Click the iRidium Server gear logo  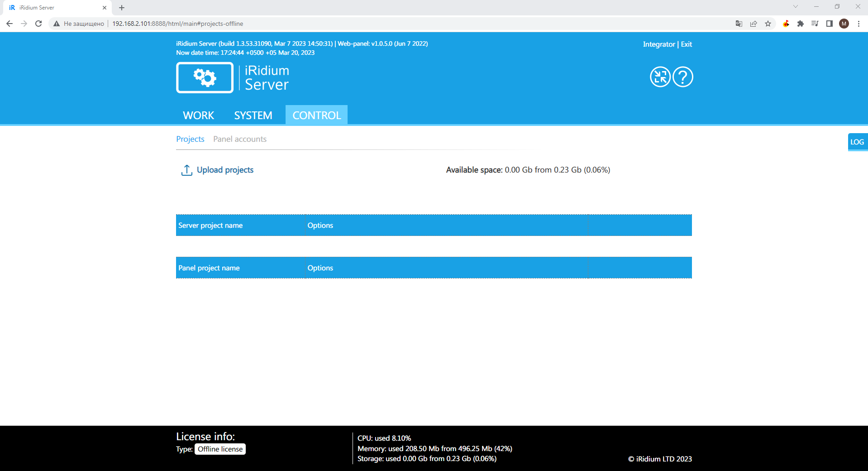205,78
